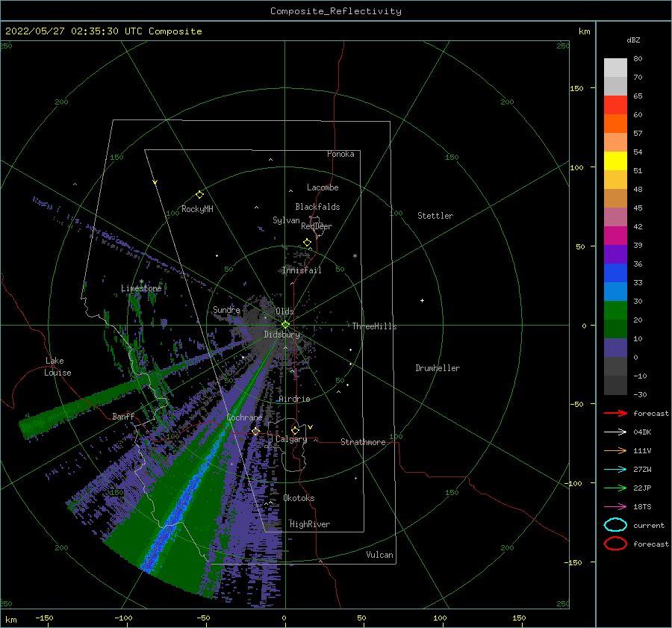Click the Drumheller city label
This screenshot has width=672, height=628.
(438, 368)
